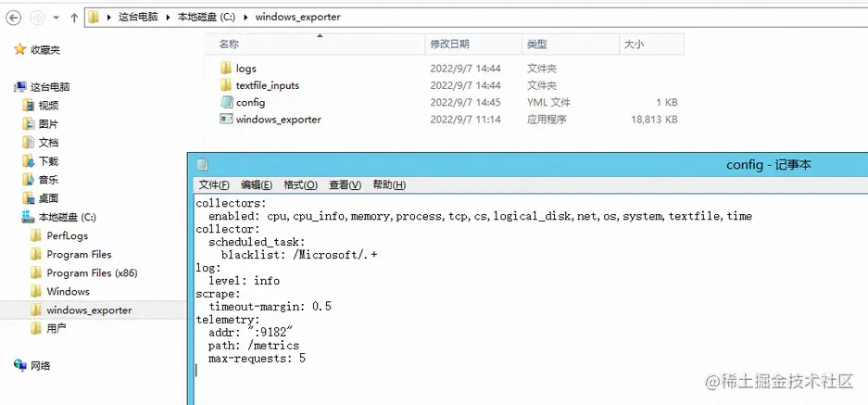Open 音乐 in the navigation pane
The image size is (868, 405).
[x=49, y=180]
